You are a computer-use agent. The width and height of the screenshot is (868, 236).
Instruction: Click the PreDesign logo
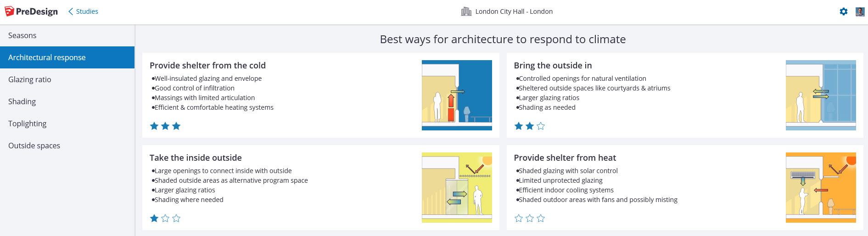(31, 11)
